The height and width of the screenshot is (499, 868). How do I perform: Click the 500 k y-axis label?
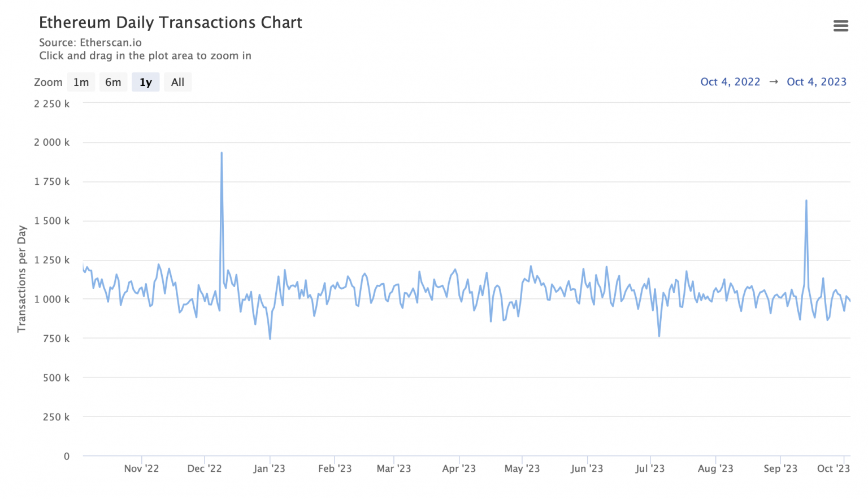56,377
